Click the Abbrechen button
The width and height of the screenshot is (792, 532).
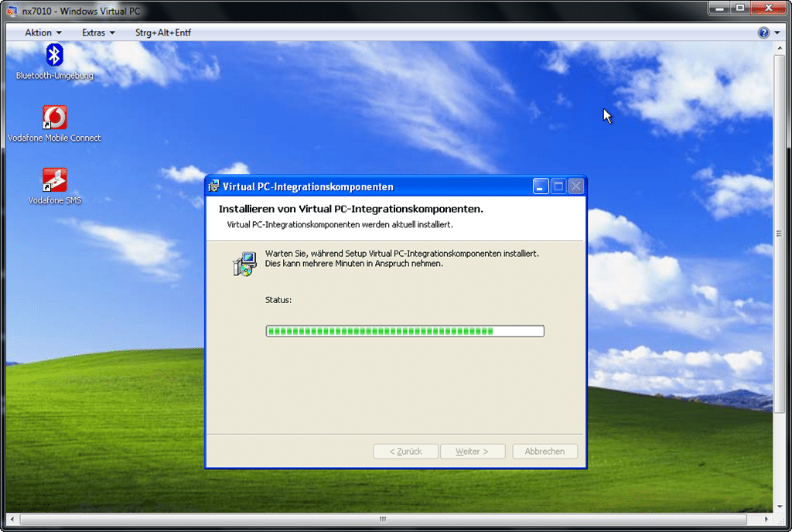pos(544,452)
